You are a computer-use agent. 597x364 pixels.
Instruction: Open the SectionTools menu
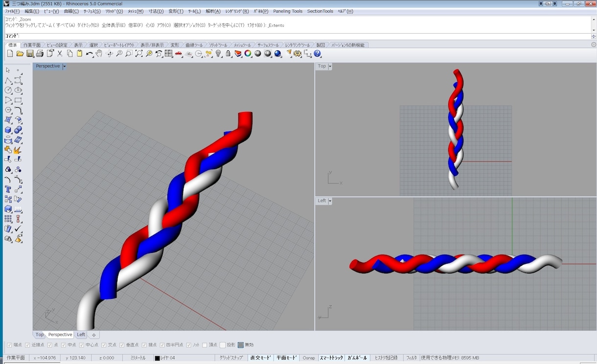[x=320, y=11]
